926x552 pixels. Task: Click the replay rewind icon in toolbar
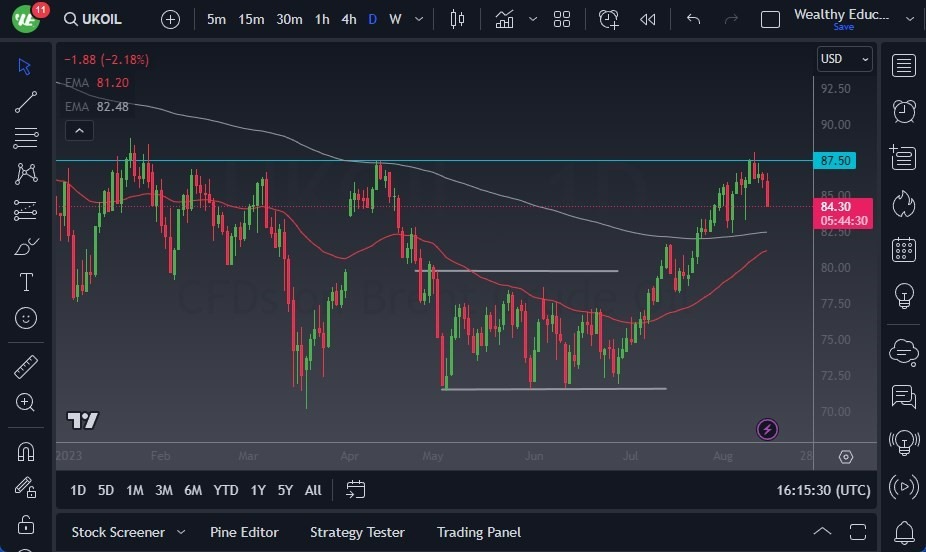tap(648, 19)
